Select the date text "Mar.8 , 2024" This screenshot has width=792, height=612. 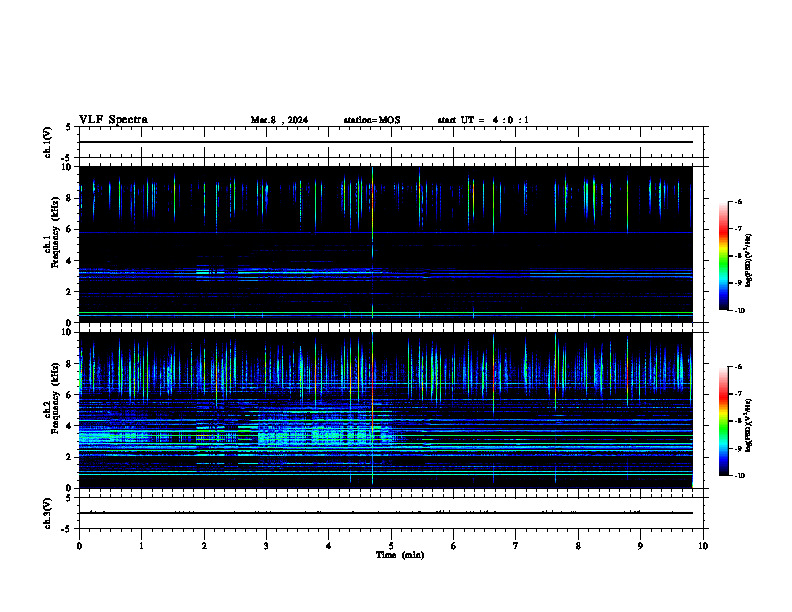[279, 120]
